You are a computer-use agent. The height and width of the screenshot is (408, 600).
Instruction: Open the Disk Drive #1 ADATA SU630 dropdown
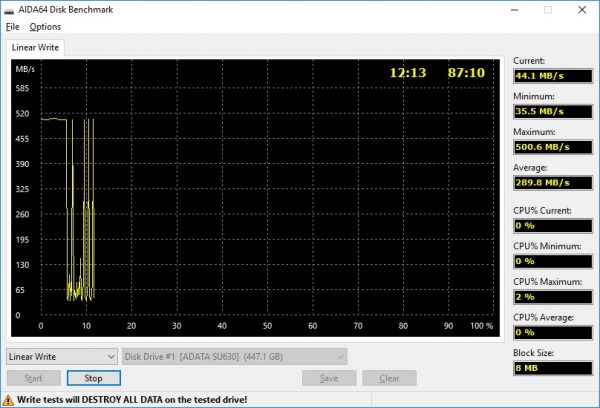pyautogui.click(x=235, y=357)
